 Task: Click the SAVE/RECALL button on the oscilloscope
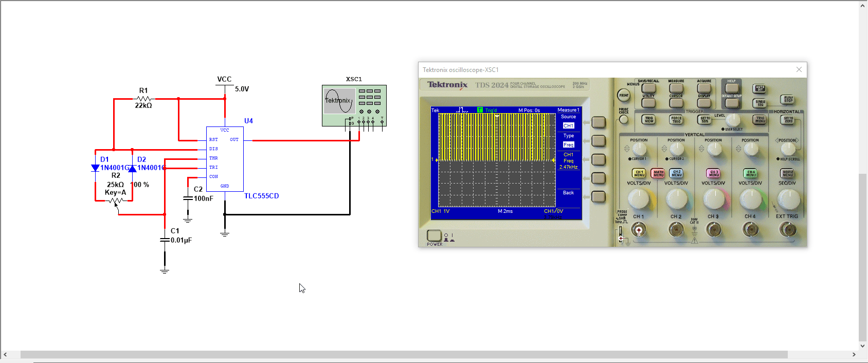[648, 88]
